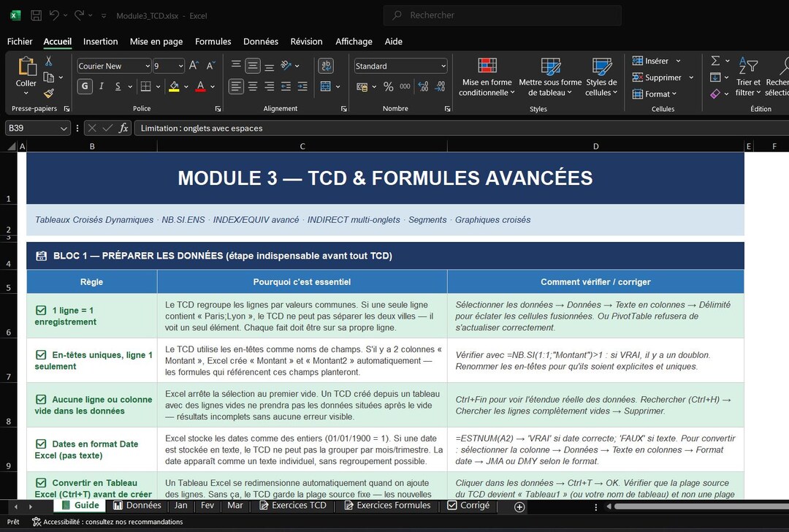Image resolution: width=789 pixels, height=532 pixels.
Task: Click the Supprimer cells button
Action: (x=657, y=77)
